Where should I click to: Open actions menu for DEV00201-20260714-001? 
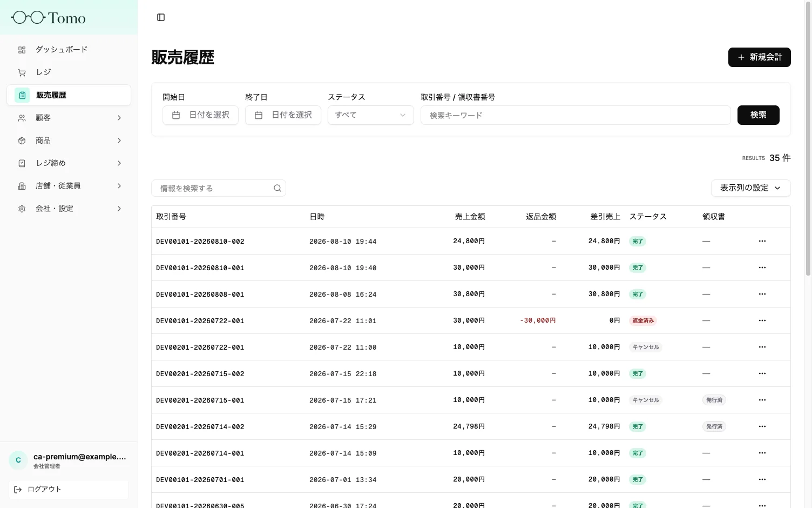[x=762, y=453]
